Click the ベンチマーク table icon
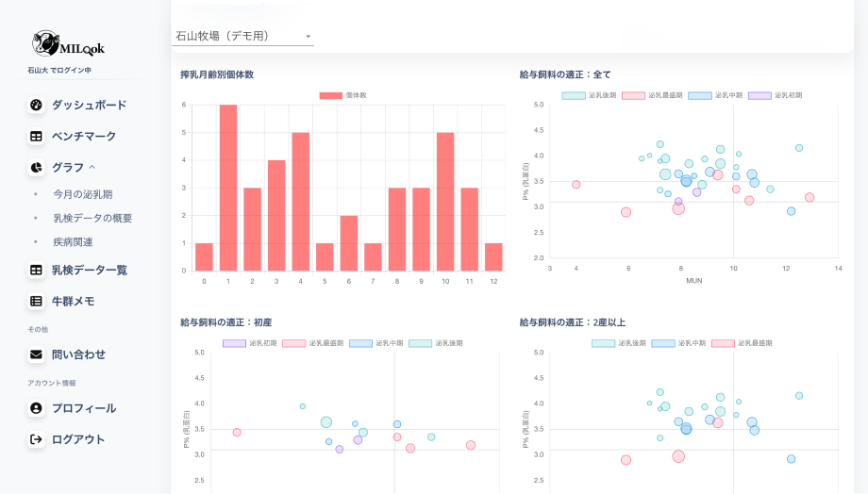This screenshot has width=868, height=494. tap(36, 137)
